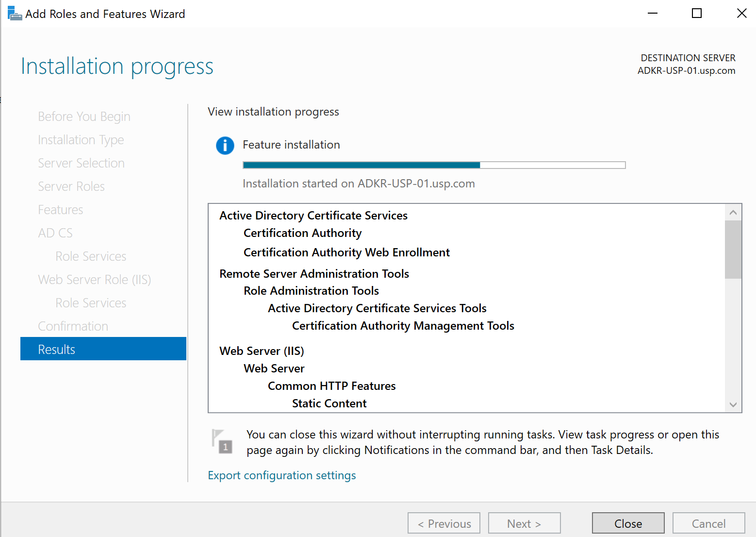Select Active Directory Certificate Services Tools entry
756x537 pixels.
(377, 308)
